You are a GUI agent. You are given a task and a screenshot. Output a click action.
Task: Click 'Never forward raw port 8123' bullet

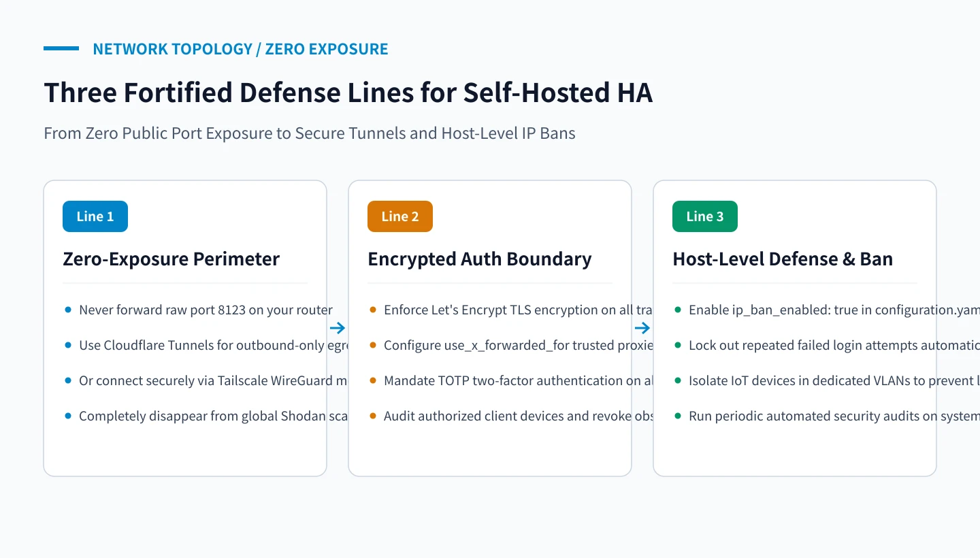coord(206,310)
